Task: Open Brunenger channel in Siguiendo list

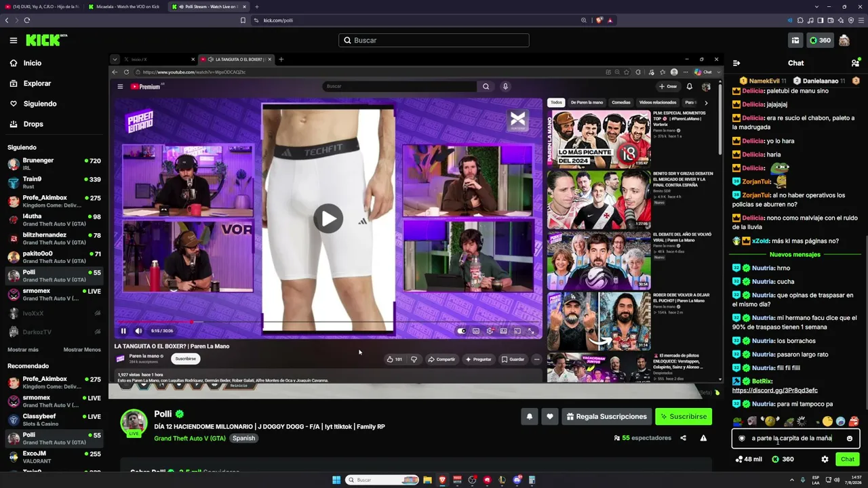Action: tap(54, 164)
